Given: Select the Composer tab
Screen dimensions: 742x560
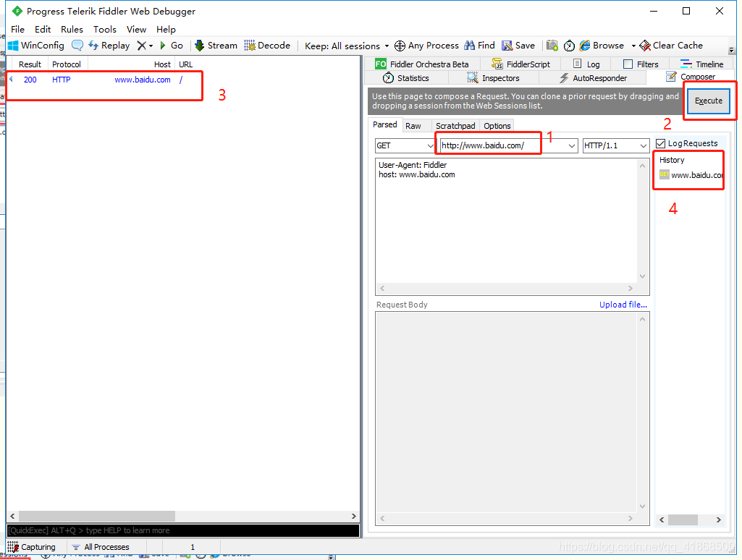Looking at the screenshot, I should click(x=691, y=77).
